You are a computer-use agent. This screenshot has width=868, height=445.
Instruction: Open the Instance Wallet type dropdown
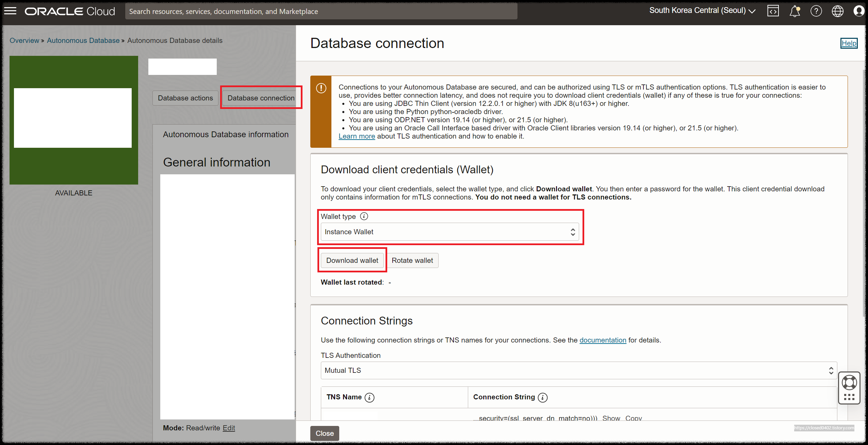coord(449,232)
